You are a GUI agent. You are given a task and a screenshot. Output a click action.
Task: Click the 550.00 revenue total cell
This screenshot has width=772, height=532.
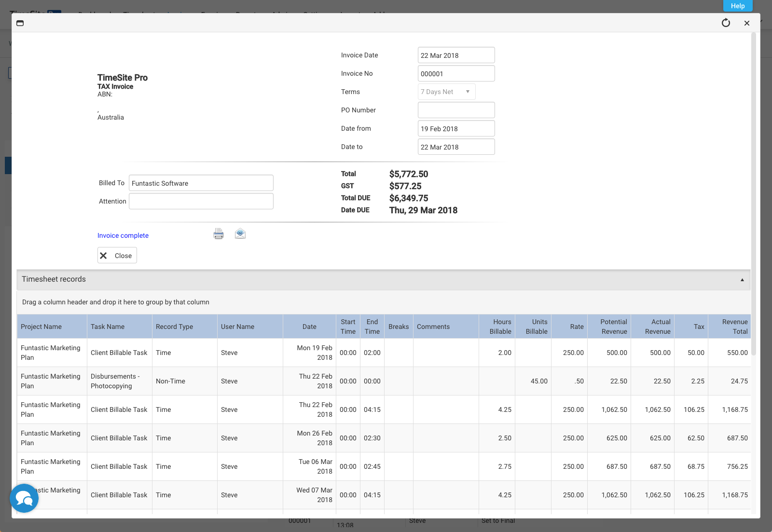(730, 353)
